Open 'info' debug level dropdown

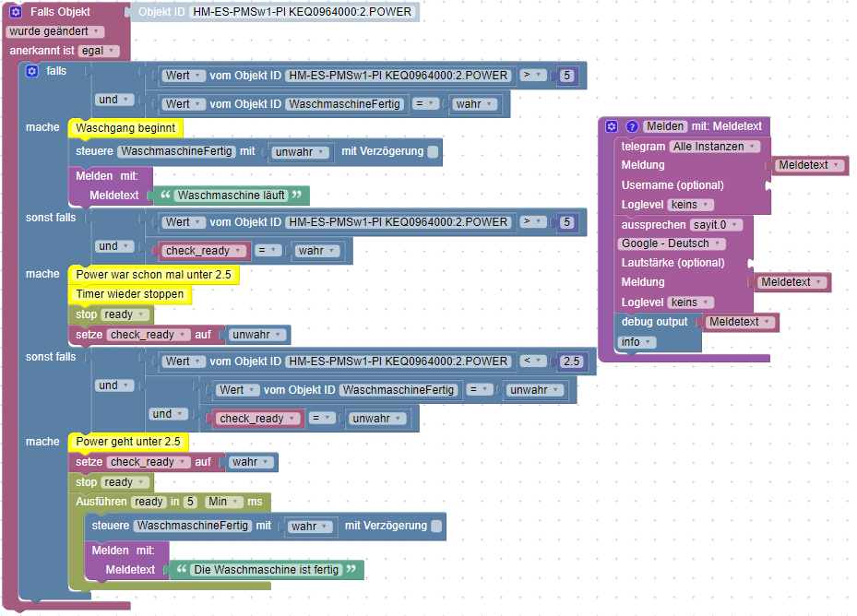point(636,342)
